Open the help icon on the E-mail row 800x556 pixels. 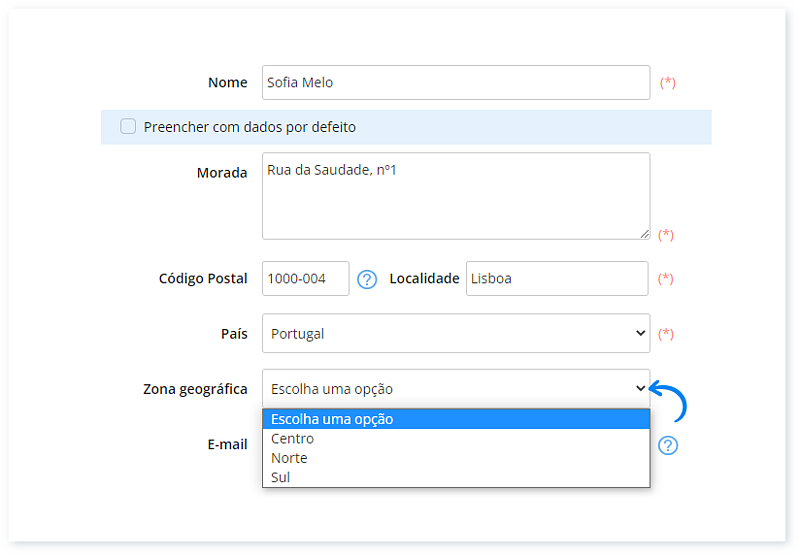click(668, 445)
